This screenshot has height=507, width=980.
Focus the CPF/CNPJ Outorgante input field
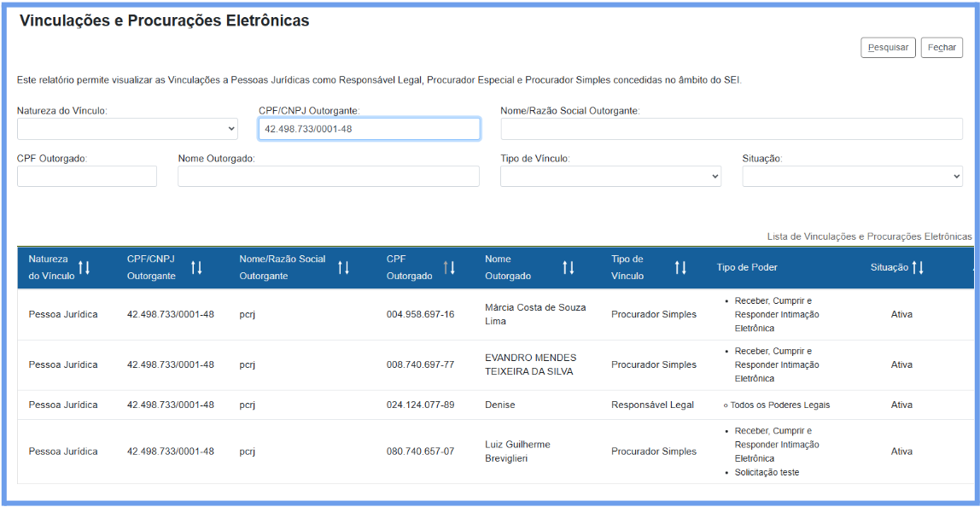(369, 129)
